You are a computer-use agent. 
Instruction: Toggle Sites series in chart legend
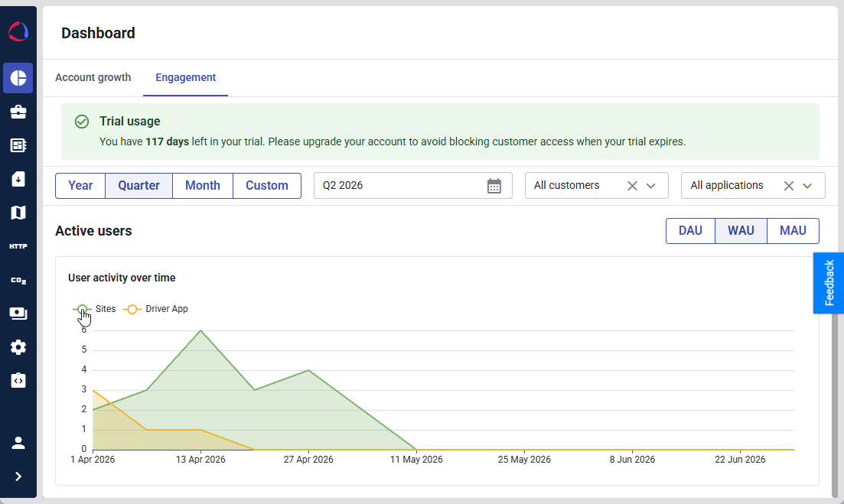[x=94, y=309]
